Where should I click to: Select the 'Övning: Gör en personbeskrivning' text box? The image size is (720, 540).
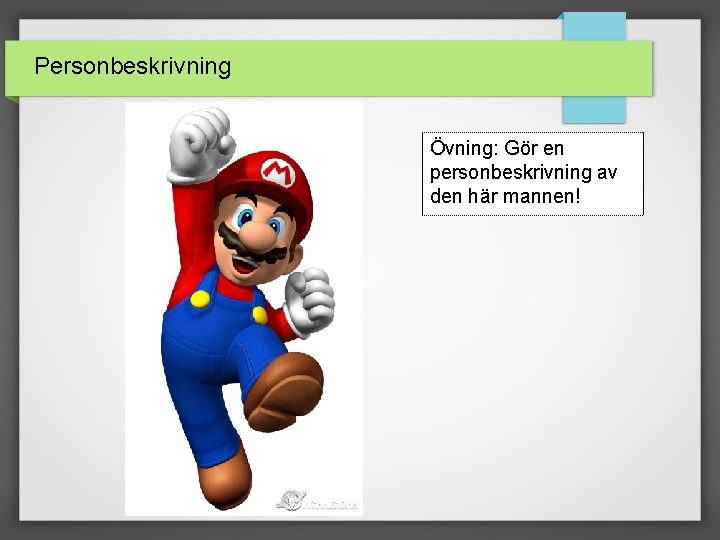(x=533, y=174)
